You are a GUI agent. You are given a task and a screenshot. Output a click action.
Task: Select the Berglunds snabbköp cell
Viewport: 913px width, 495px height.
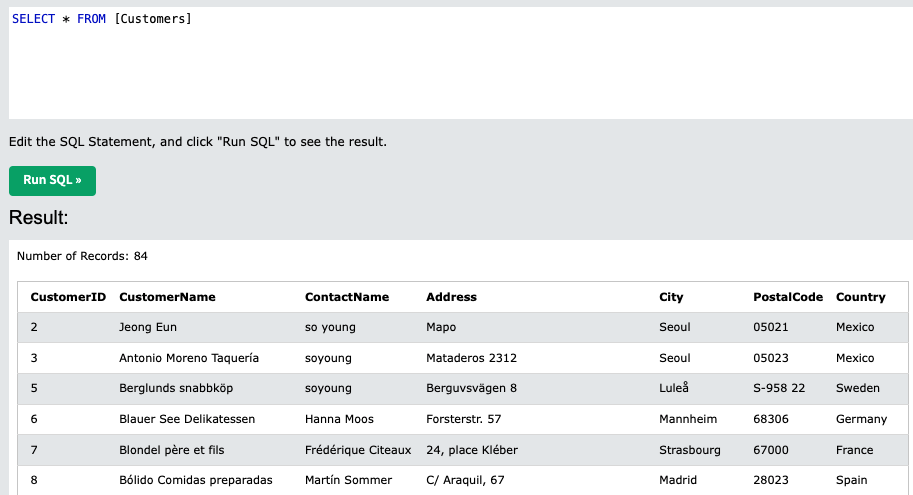coord(176,388)
